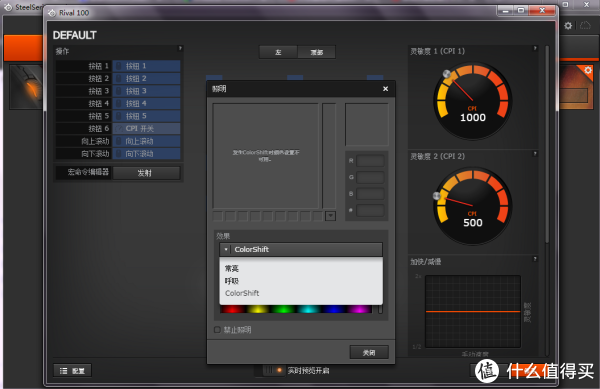Enable the 禁止照明 checkbox
Viewport: 600px width, 389px height.
click(217, 330)
